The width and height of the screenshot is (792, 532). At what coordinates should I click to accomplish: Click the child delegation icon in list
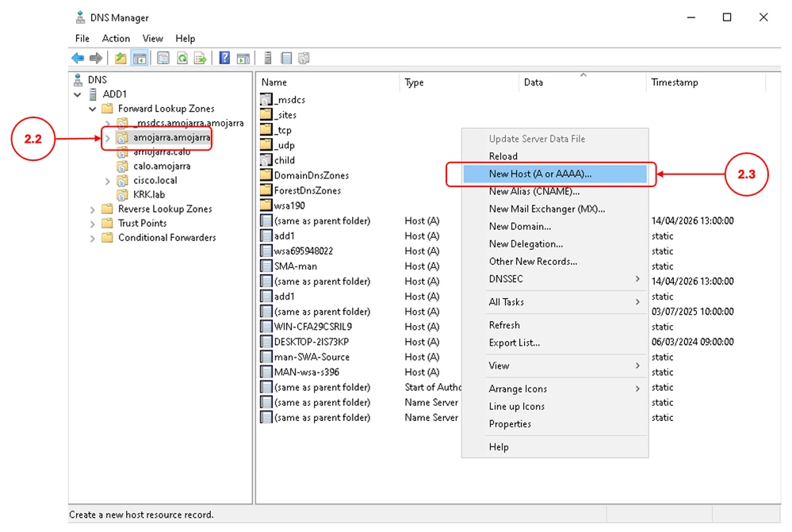pos(266,160)
